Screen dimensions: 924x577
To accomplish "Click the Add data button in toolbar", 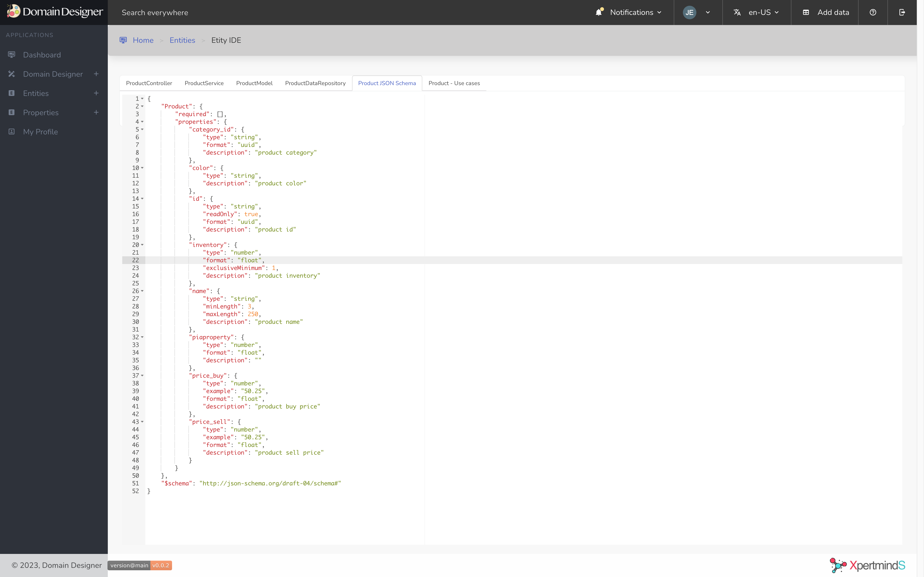I will click(x=827, y=12).
